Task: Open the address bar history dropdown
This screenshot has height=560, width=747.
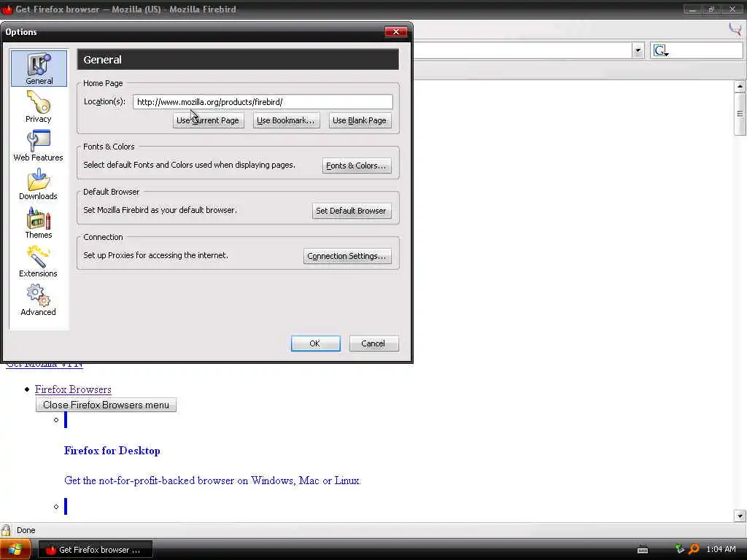Action: (x=638, y=50)
